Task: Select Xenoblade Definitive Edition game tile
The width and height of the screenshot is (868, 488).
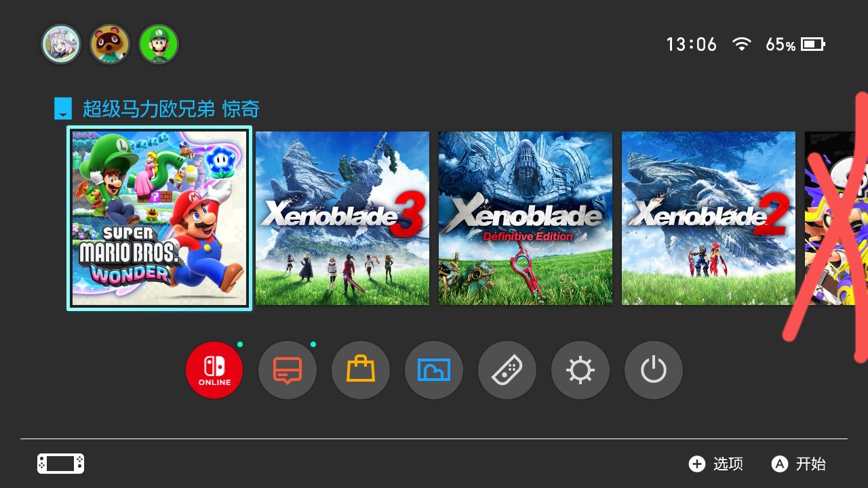Action: pyautogui.click(x=526, y=218)
